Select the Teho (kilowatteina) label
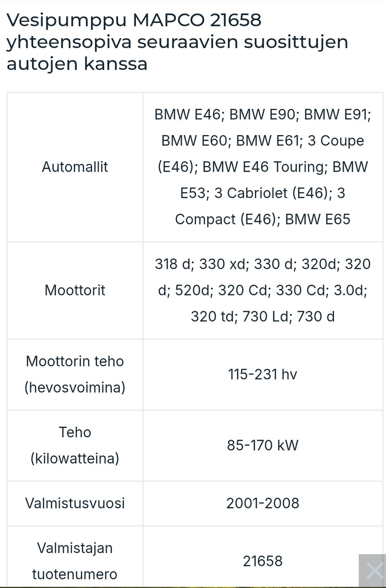This screenshot has height=588, width=386. [x=75, y=445]
